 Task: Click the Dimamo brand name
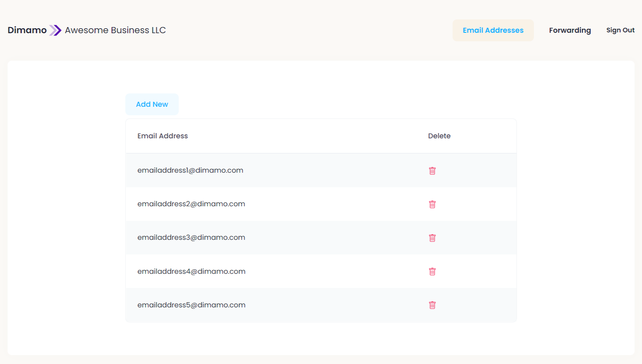[27, 30]
